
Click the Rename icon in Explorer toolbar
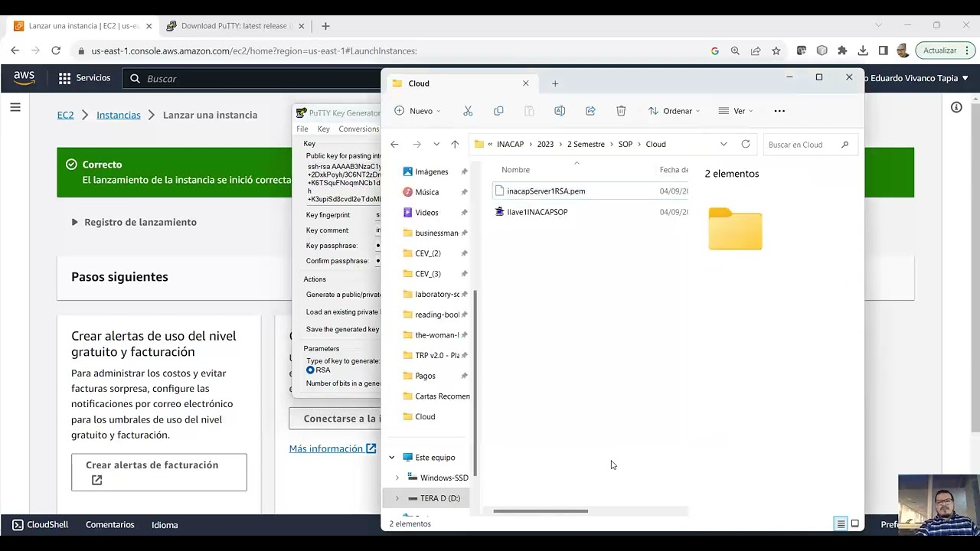pyautogui.click(x=560, y=111)
